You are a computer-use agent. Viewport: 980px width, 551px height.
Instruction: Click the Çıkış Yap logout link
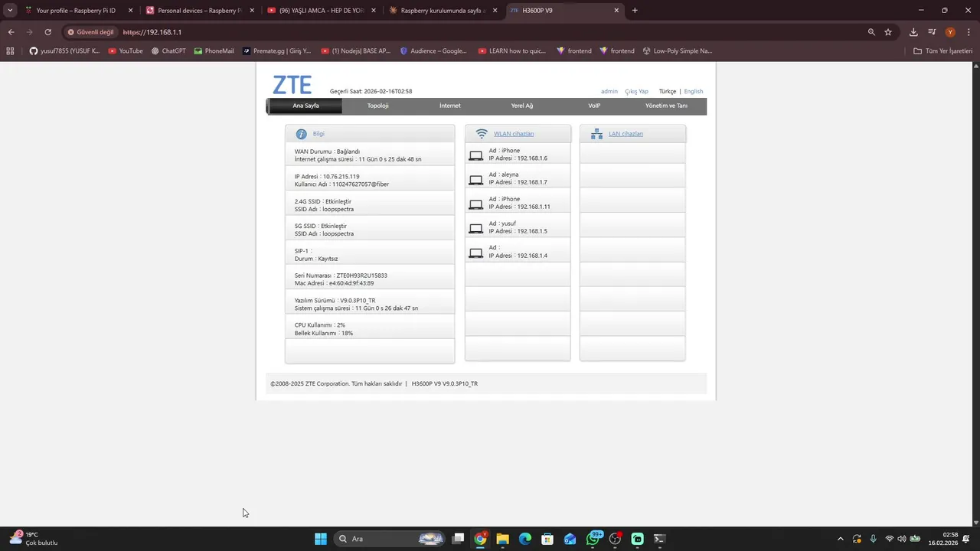coord(636,91)
